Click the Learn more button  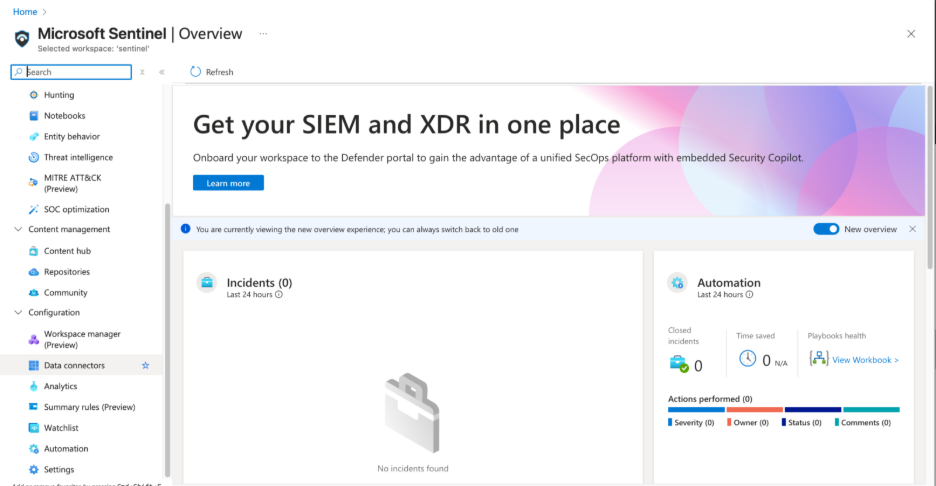(228, 183)
